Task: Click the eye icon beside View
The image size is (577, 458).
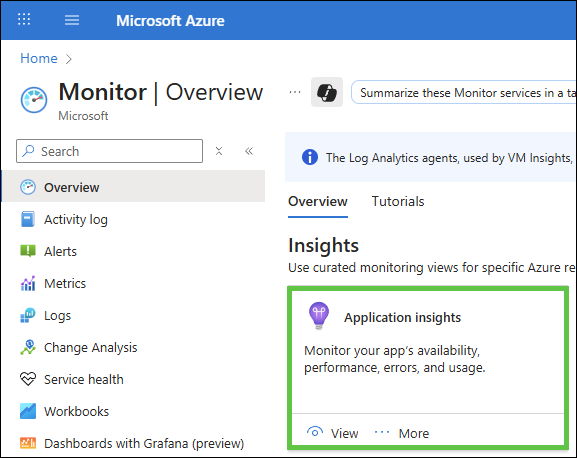Action: pos(315,433)
